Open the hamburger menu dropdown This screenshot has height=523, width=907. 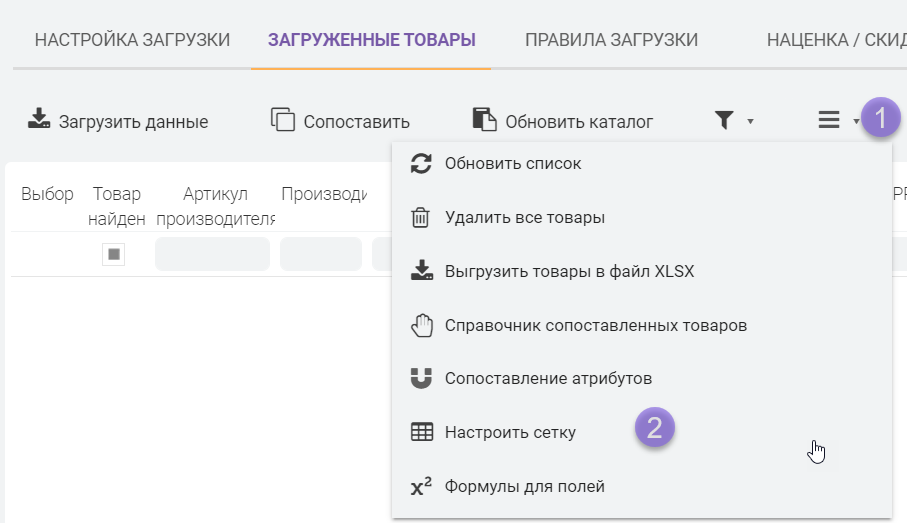[836, 121]
